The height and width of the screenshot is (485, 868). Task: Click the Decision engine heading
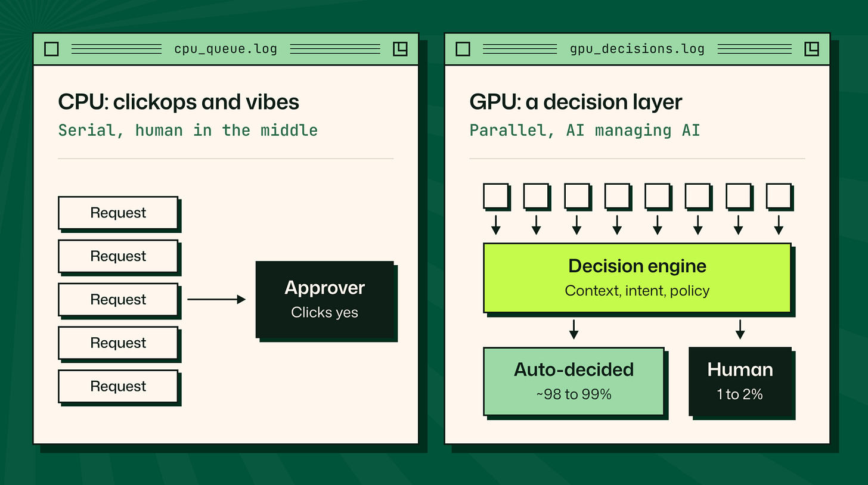tap(637, 266)
